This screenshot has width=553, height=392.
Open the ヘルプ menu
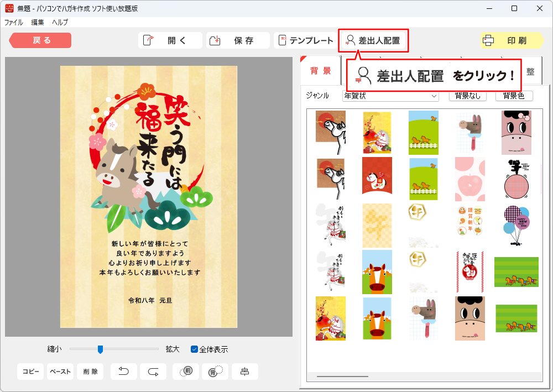point(60,23)
